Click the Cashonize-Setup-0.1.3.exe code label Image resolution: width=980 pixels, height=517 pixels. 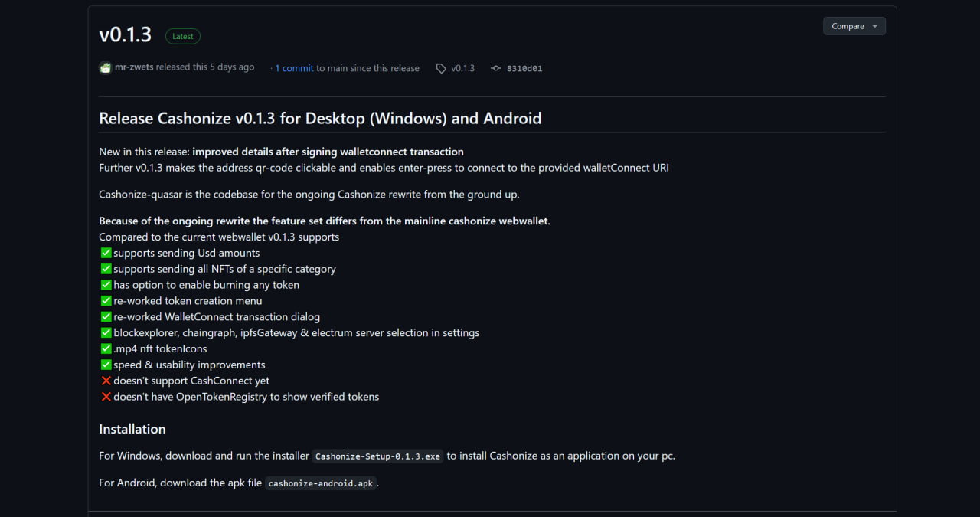click(x=378, y=456)
